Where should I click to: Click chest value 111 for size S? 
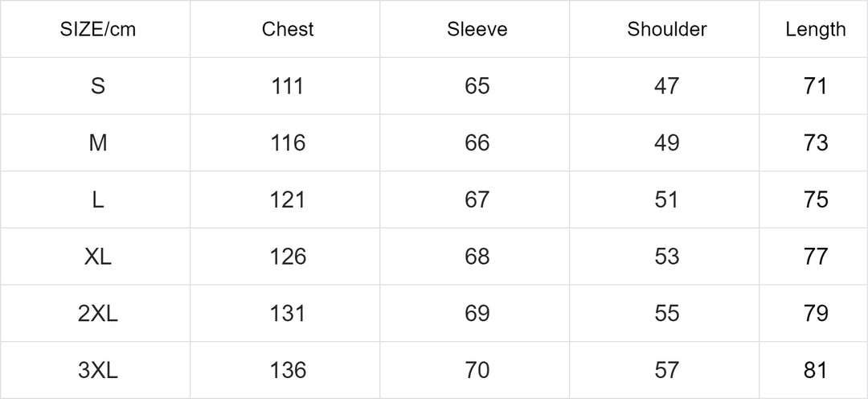coord(288,86)
